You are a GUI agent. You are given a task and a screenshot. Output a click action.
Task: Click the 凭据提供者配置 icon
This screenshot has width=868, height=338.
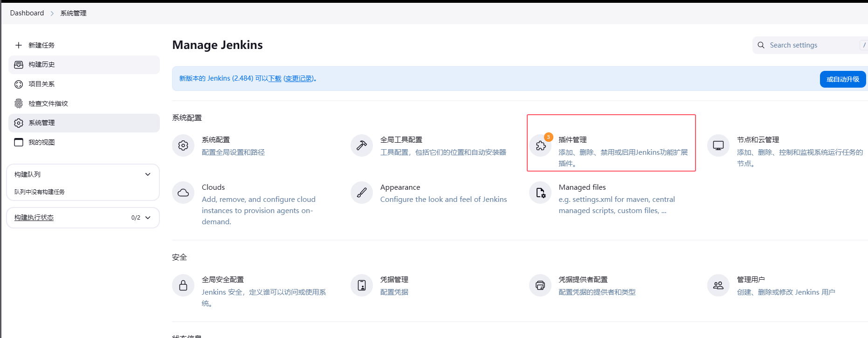(x=540, y=285)
